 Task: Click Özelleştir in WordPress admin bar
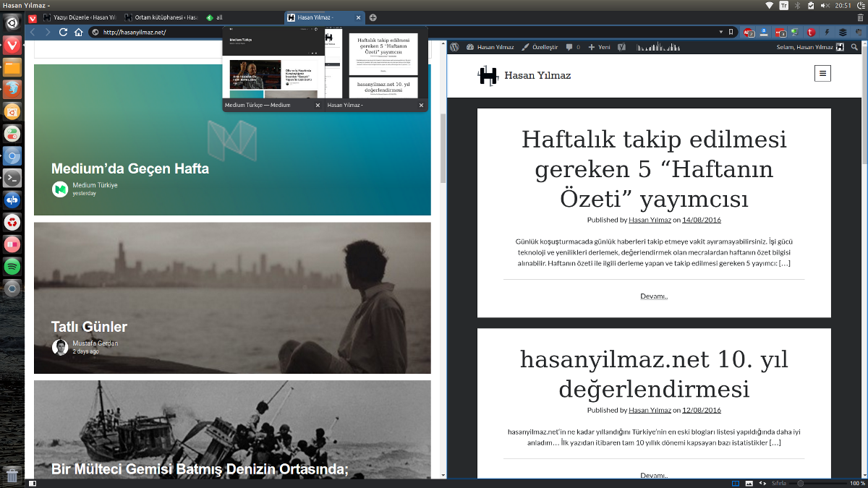pos(540,47)
